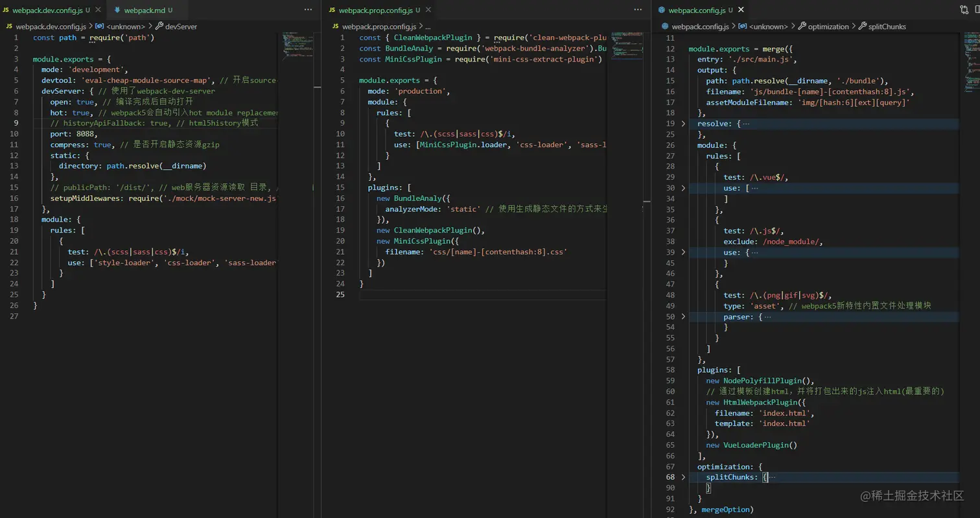Close the webpack.config.js tab
Image resolution: width=980 pixels, height=518 pixels.
(741, 10)
